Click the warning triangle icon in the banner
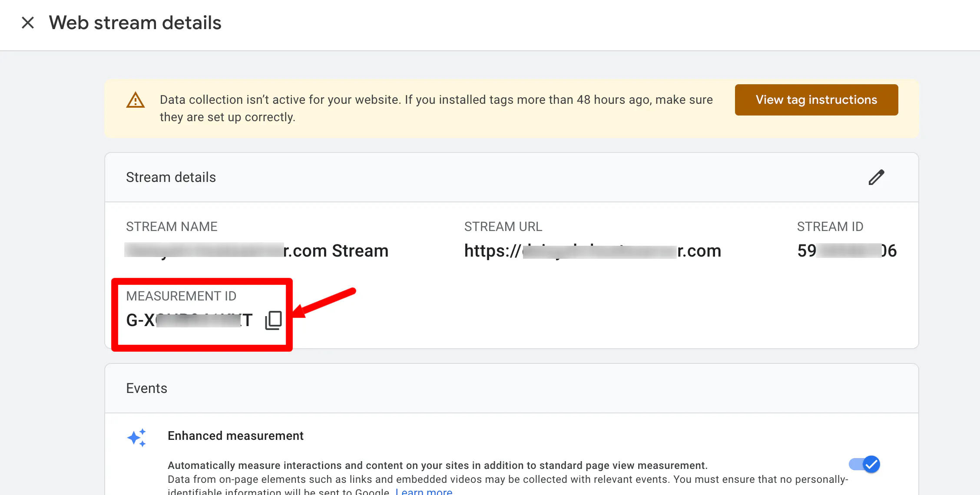Screen dimensions: 980x495 (136, 100)
